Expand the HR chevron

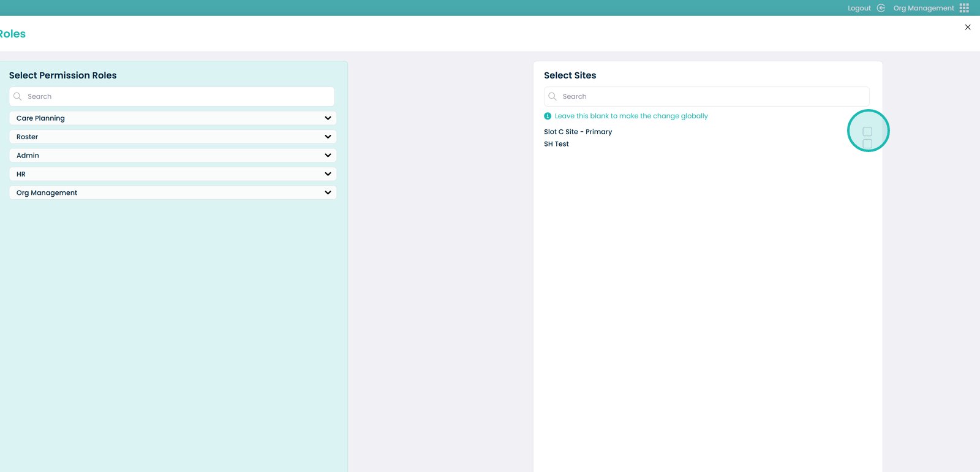[328, 174]
